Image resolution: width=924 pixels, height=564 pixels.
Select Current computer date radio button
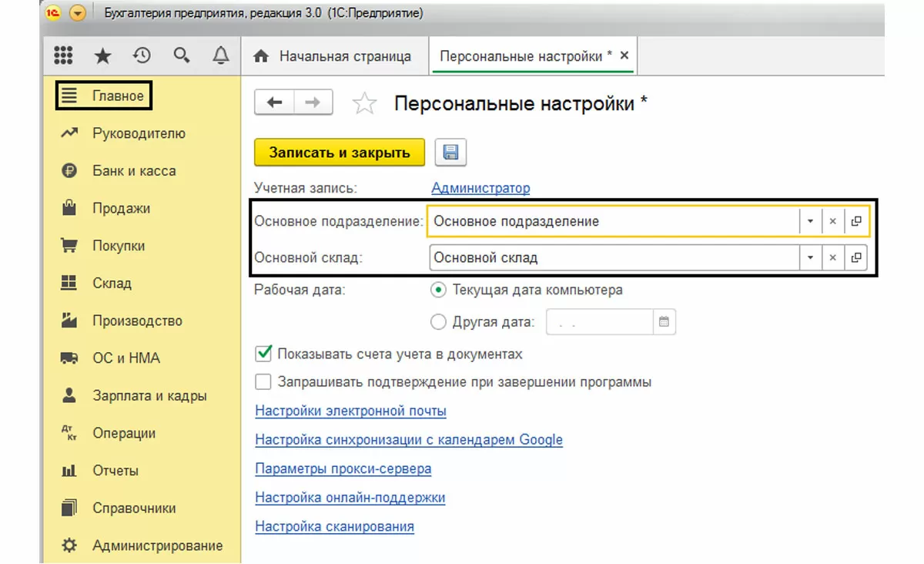pos(439,290)
